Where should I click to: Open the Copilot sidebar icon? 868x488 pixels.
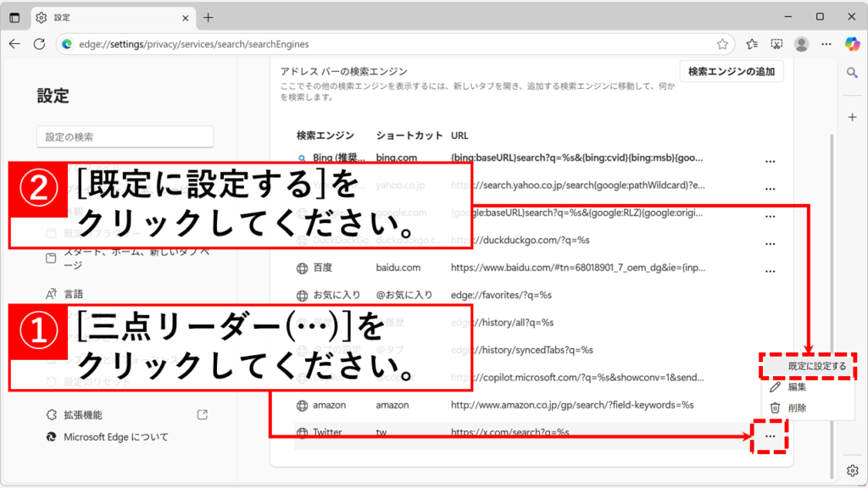(x=852, y=44)
